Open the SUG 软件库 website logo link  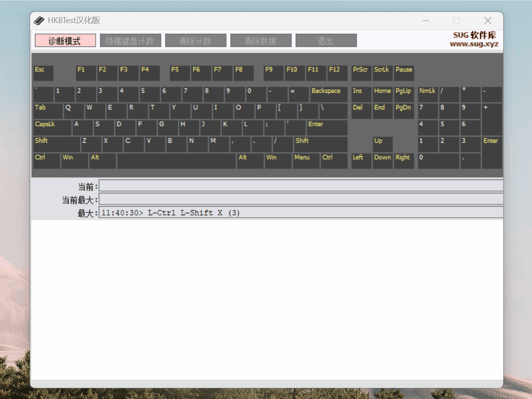[x=474, y=39]
